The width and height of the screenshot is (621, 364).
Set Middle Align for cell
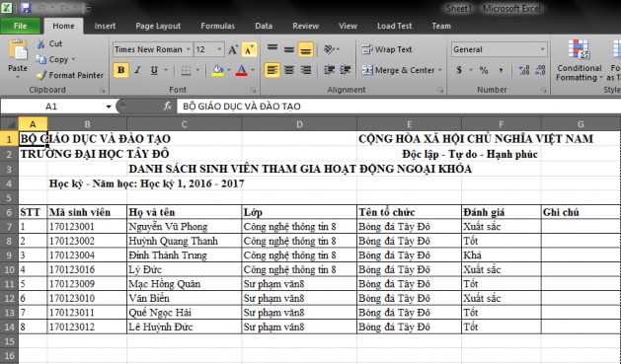288,49
